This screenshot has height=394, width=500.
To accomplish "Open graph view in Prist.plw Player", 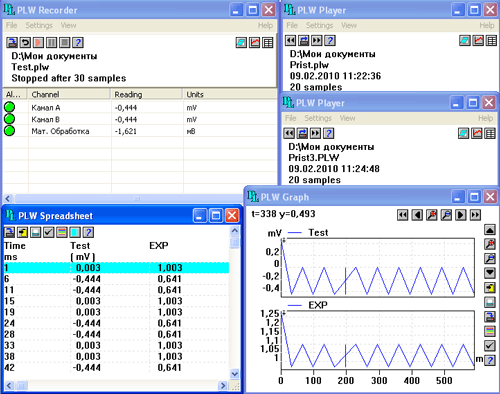I will click(478, 40).
